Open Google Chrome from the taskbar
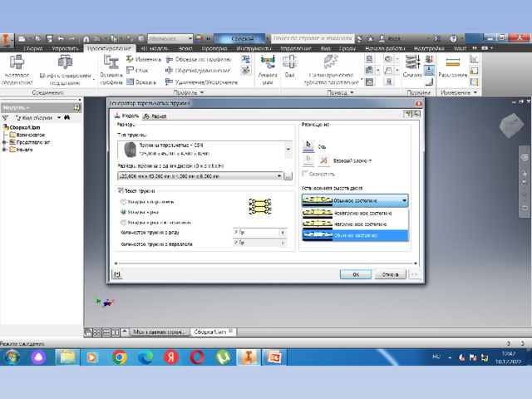 coord(119,357)
